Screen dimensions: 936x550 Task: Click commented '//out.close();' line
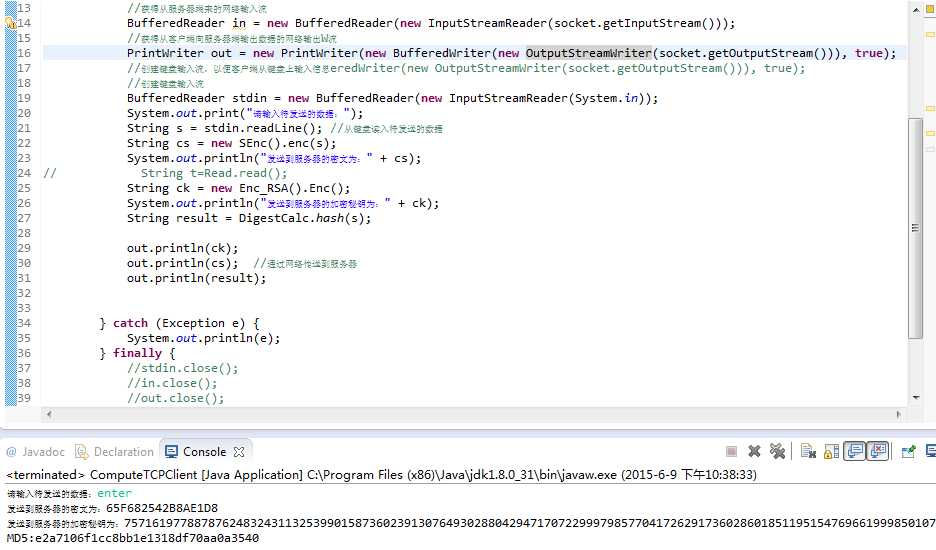click(x=176, y=398)
